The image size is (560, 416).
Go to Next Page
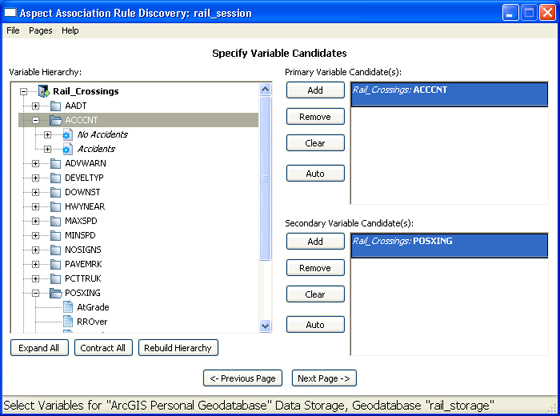[x=324, y=378]
